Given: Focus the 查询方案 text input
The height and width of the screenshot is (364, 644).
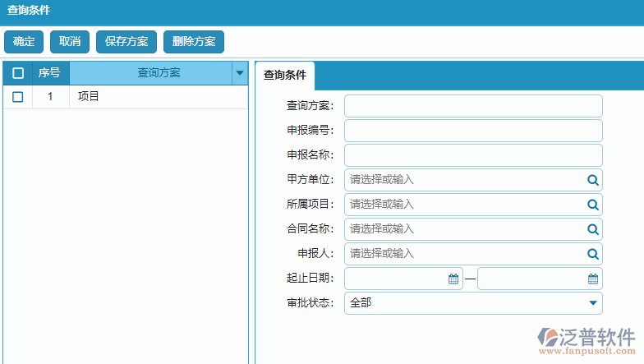Looking at the screenshot, I should [x=473, y=106].
